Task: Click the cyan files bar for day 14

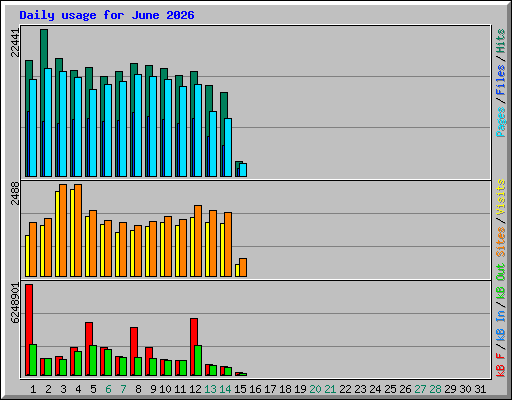Action: [x=228, y=147]
